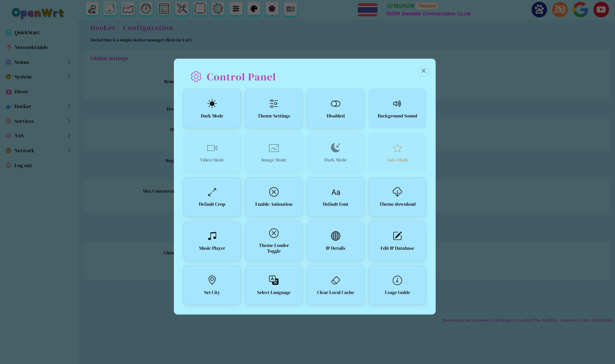
Task: Click the paint palette toolbar icon
Action: (254, 9)
